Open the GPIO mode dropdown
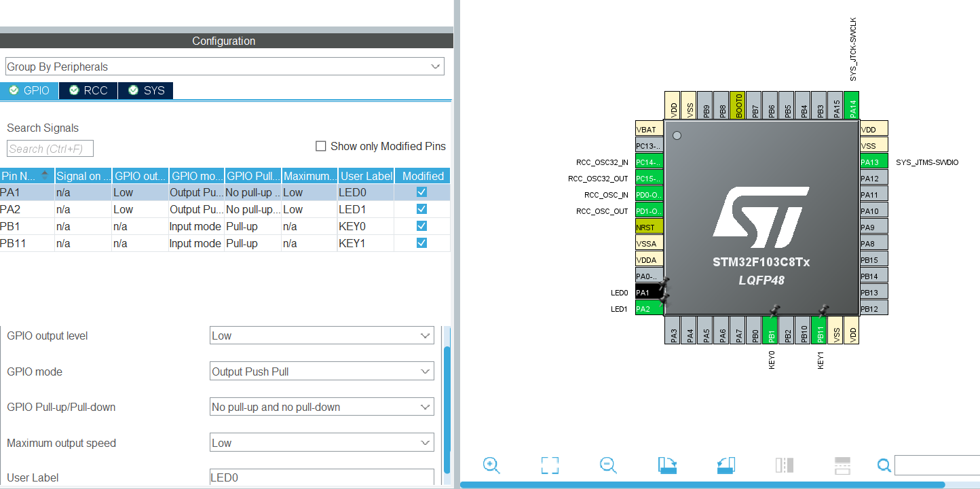 322,372
